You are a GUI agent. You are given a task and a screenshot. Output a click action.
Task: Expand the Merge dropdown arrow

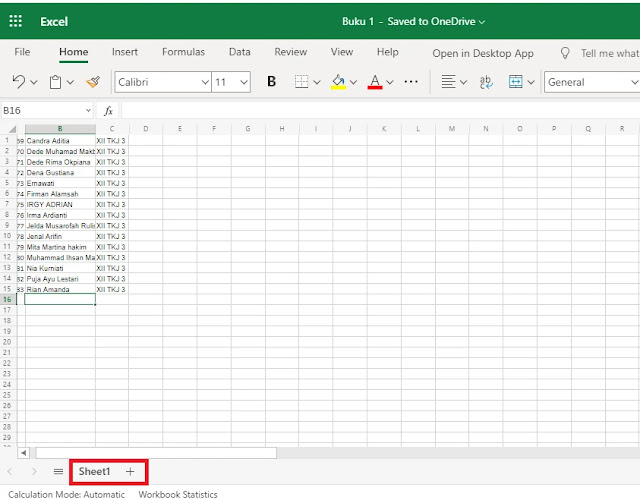[531, 82]
